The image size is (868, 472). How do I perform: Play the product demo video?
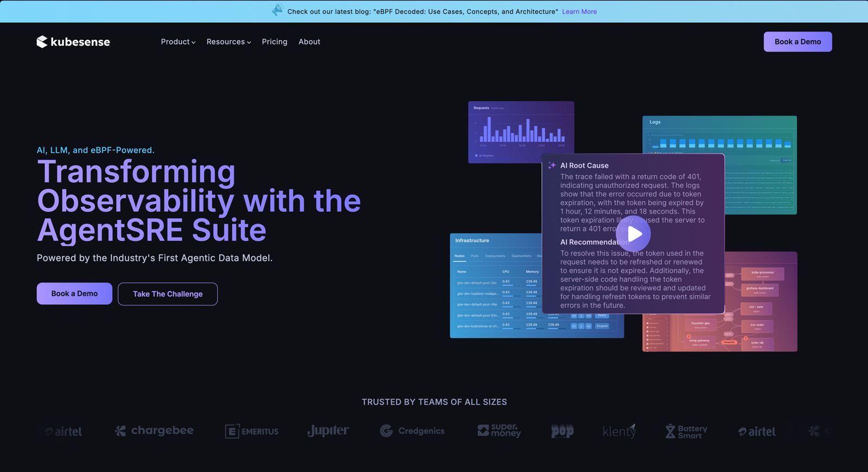[x=633, y=234]
